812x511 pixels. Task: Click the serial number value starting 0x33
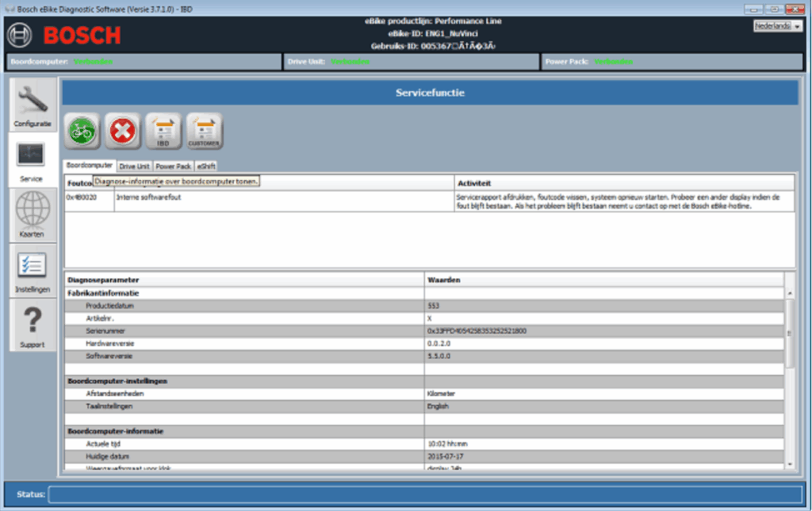(477, 331)
